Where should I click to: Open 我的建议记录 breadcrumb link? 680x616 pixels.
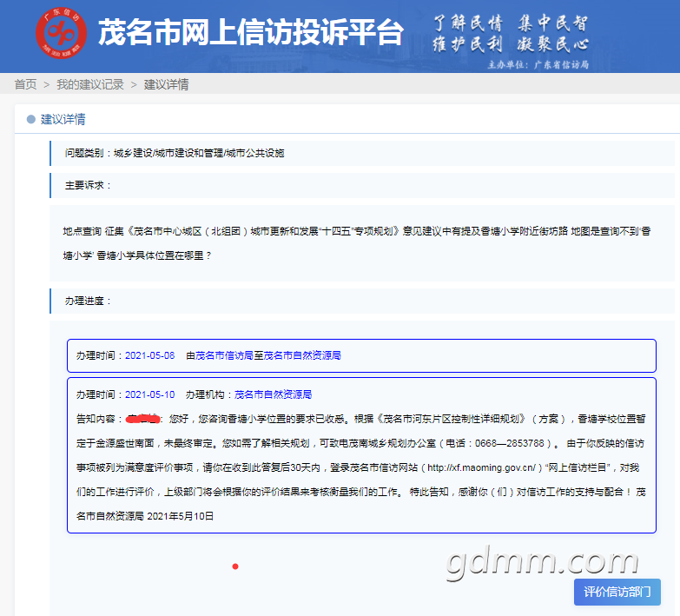pyautogui.click(x=90, y=84)
